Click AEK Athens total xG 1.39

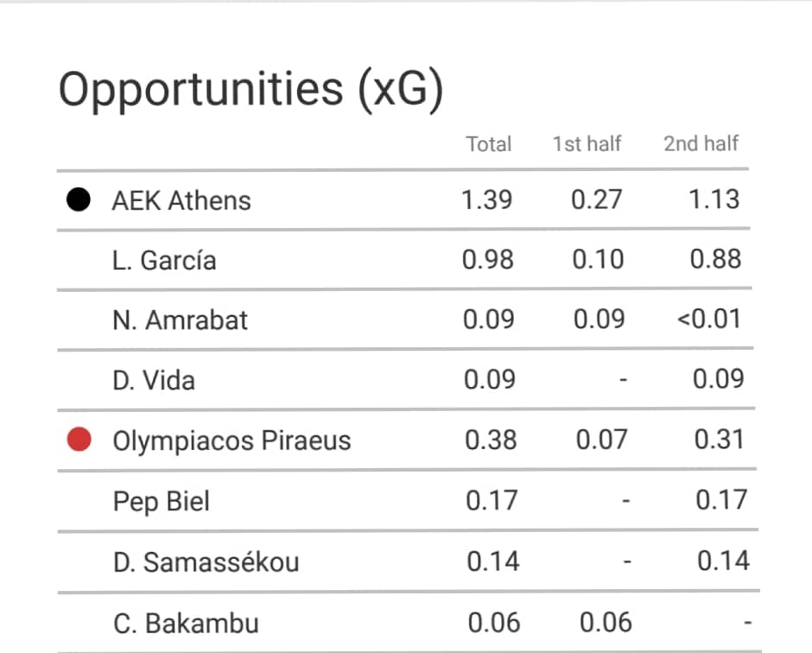(x=487, y=200)
